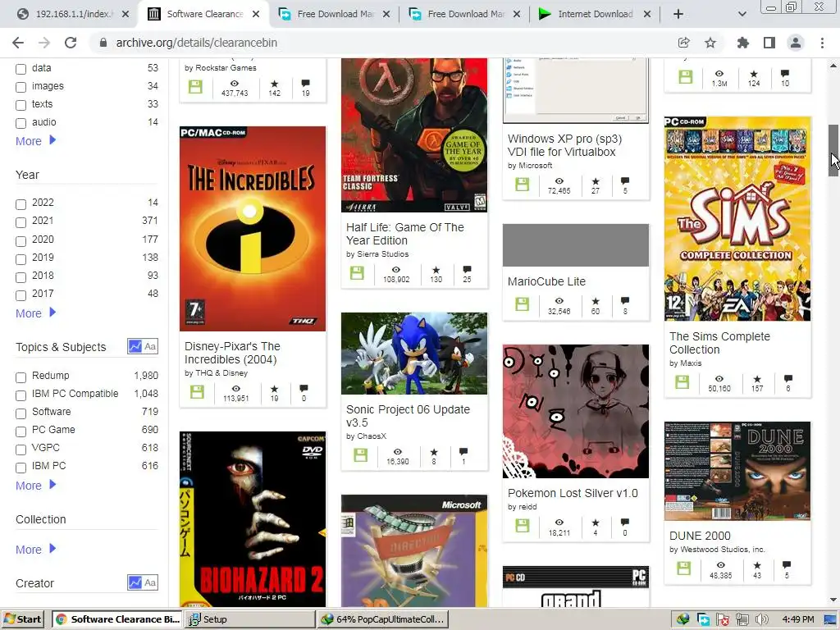840x630 pixels.
Task: Toggle Creator alphabetical Aa view icon
Action: (x=151, y=582)
